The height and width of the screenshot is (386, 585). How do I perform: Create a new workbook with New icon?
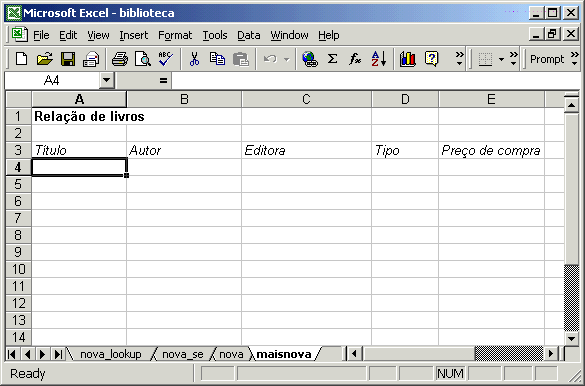21,59
